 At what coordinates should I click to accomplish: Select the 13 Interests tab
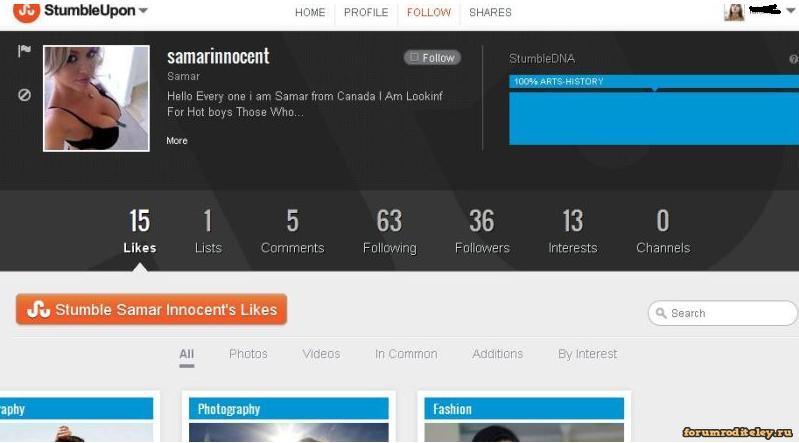click(573, 231)
